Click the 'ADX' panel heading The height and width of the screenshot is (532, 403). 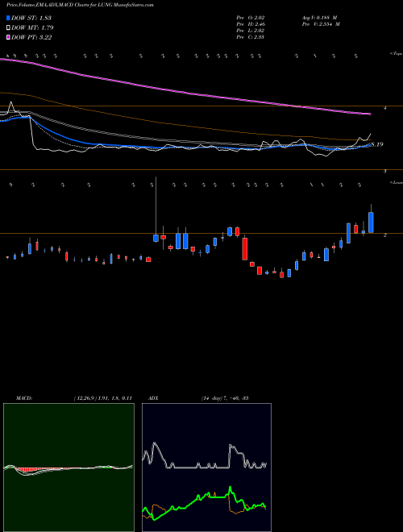[x=153, y=398]
